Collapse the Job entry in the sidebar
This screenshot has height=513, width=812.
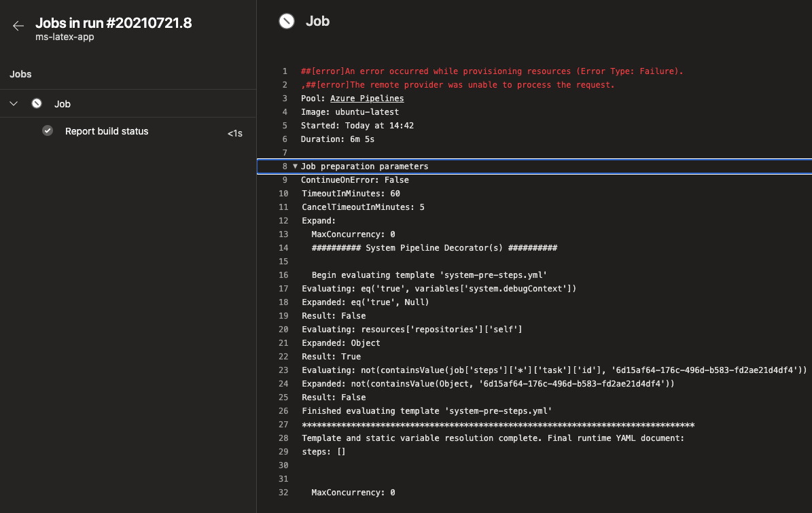click(14, 103)
